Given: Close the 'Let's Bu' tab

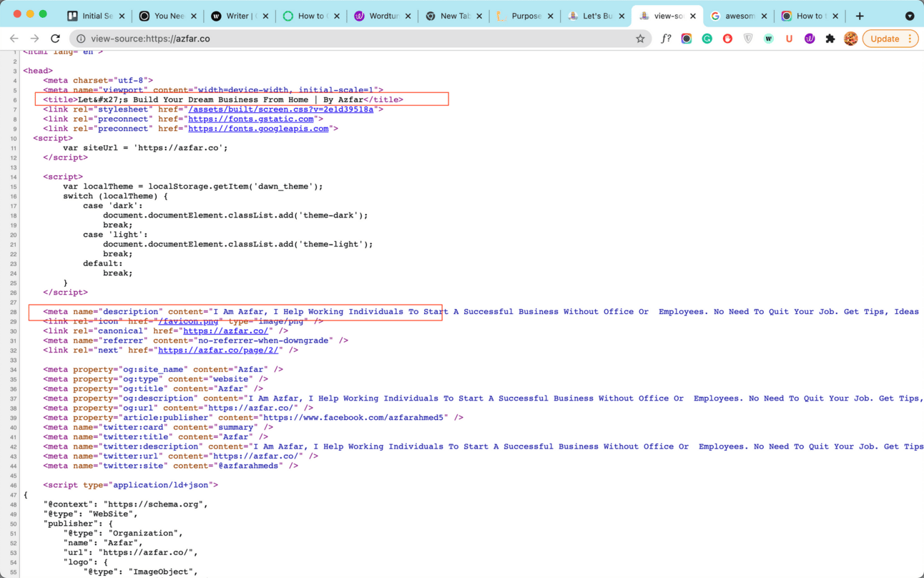Looking at the screenshot, I should click(621, 16).
